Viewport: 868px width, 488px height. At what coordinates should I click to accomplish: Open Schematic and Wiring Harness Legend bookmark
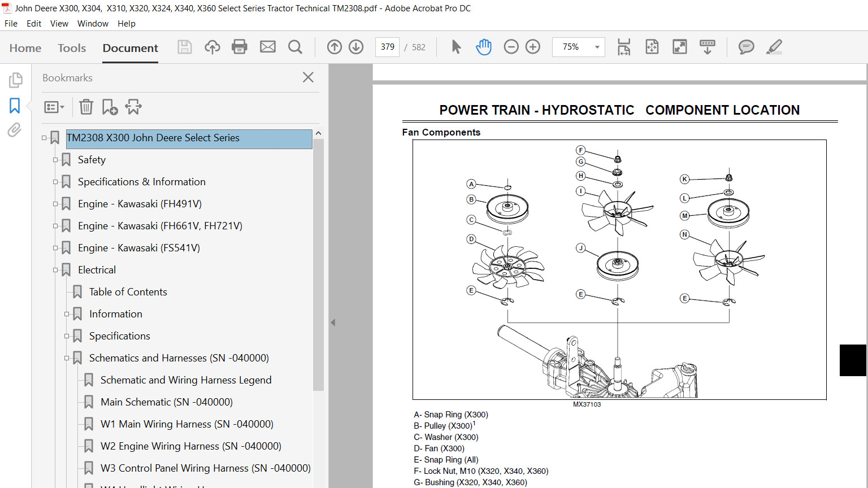pyautogui.click(x=186, y=380)
